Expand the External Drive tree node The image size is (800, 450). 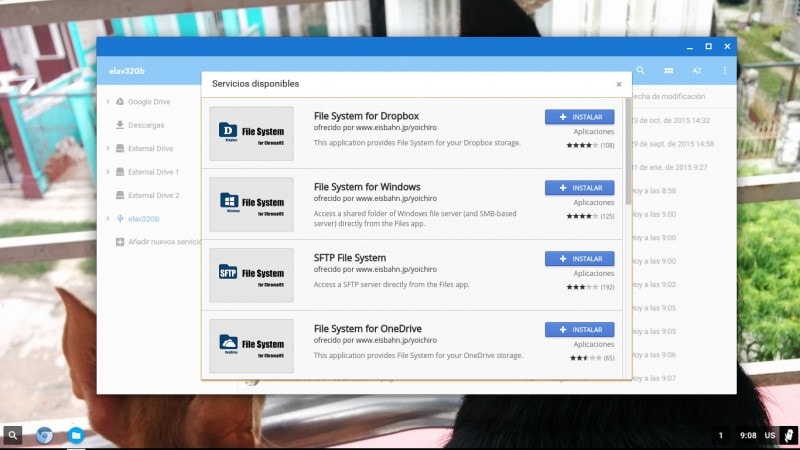coord(108,148)
